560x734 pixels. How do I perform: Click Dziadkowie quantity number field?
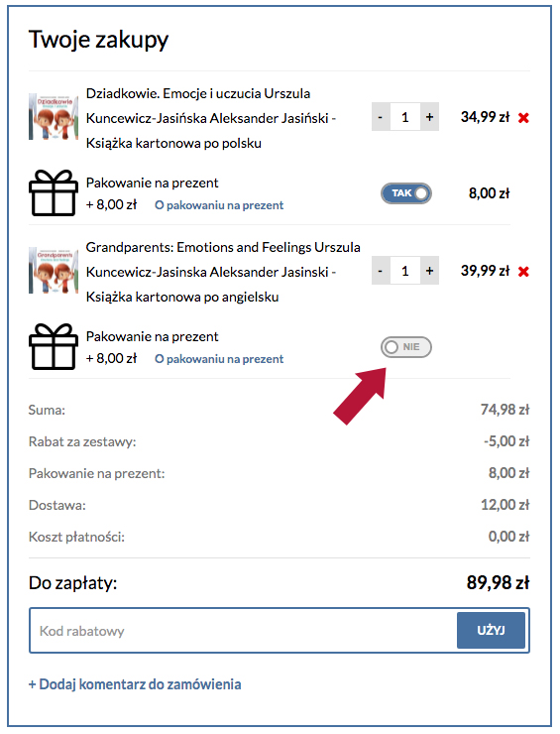pyautogui.click(x=405, y=117)
